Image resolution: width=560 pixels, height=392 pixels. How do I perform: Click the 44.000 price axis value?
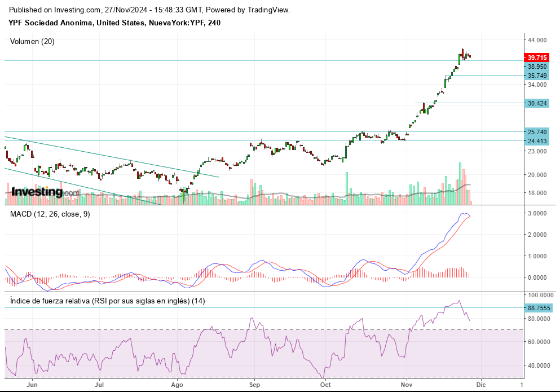[537, 40]
